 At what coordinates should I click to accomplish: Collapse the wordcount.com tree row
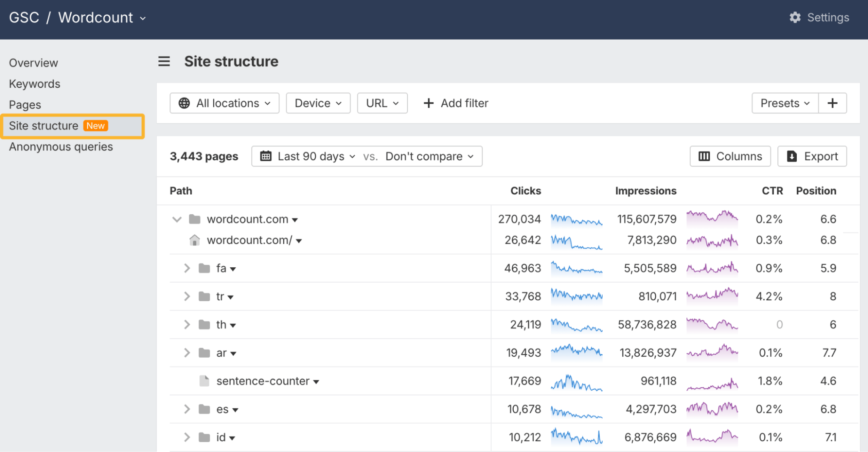coord(177,219)
